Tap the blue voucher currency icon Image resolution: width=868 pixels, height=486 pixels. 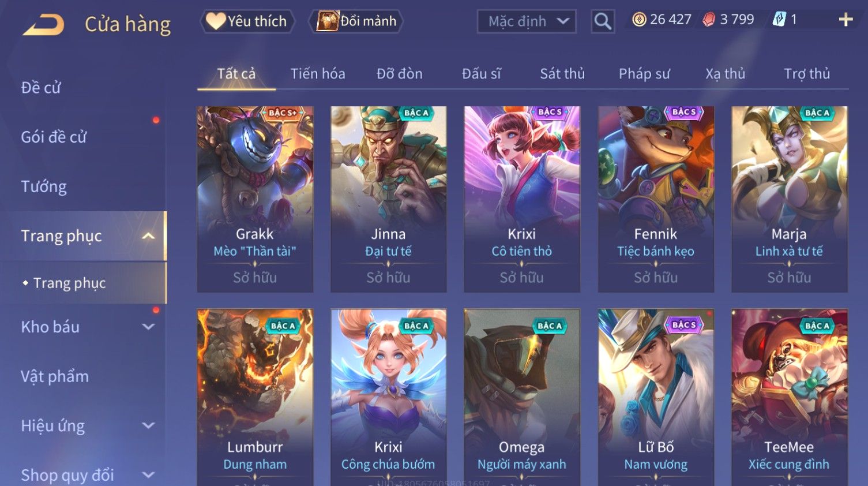(x=779, y=20)
